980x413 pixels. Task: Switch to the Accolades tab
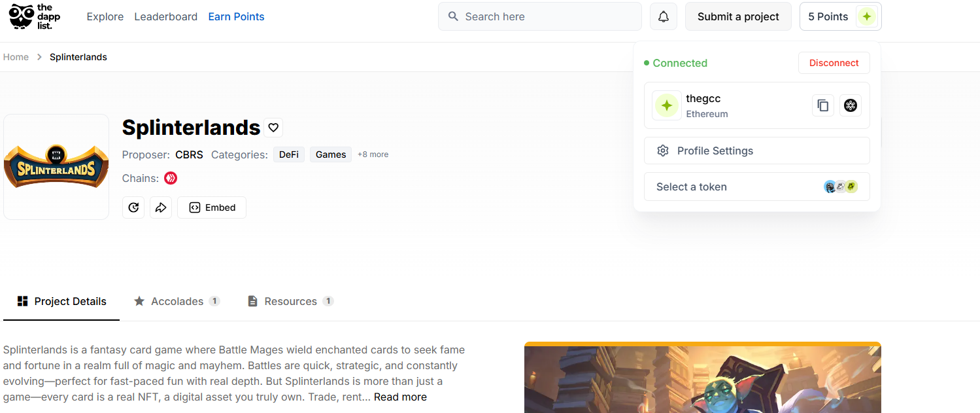[177, 301]
